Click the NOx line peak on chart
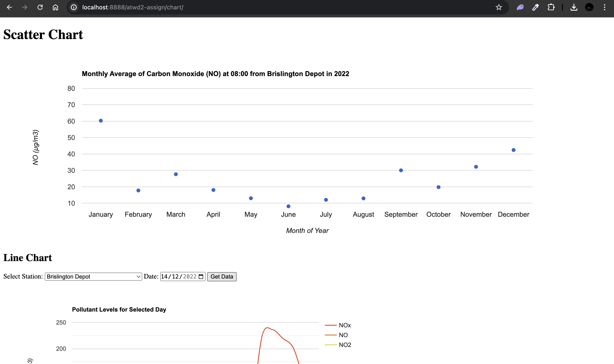 [267, 328]
